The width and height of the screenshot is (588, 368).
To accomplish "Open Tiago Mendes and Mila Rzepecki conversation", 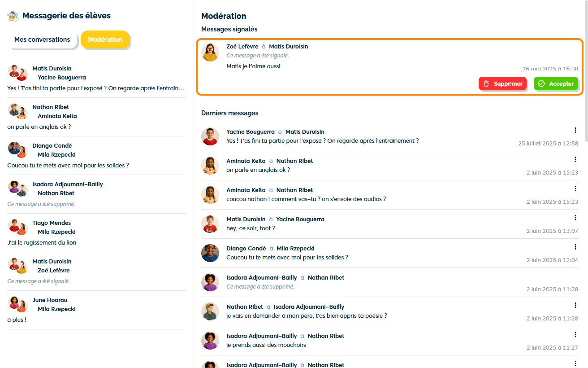I will 96,233.
